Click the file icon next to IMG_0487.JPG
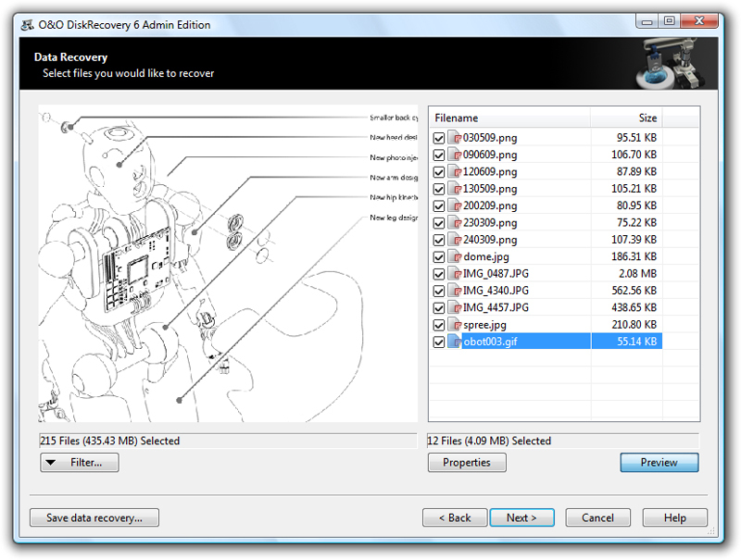The height and width of the screenshot is (560, 741). point(455,274)
